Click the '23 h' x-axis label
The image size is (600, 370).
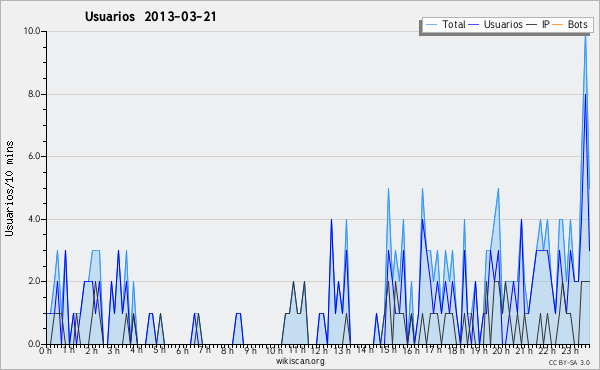569,351
